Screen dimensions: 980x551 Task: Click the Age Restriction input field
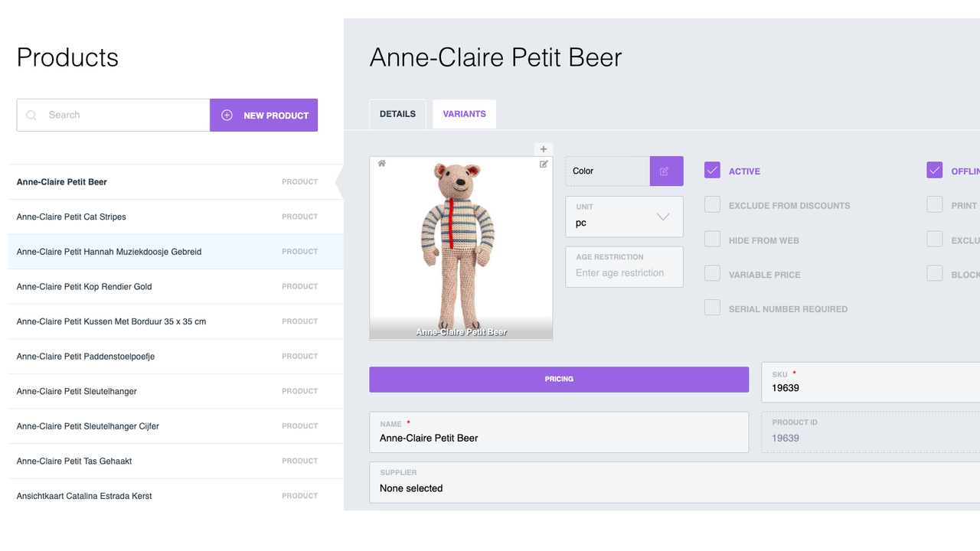click(624, 267)
